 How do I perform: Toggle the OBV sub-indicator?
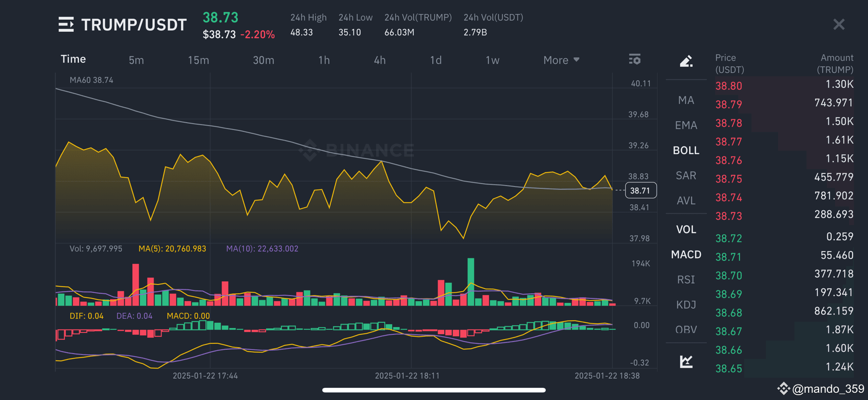tap(686, 329)
